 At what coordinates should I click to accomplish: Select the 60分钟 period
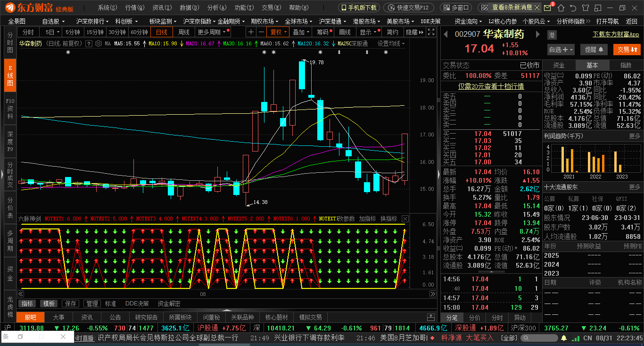coord(139,32)
